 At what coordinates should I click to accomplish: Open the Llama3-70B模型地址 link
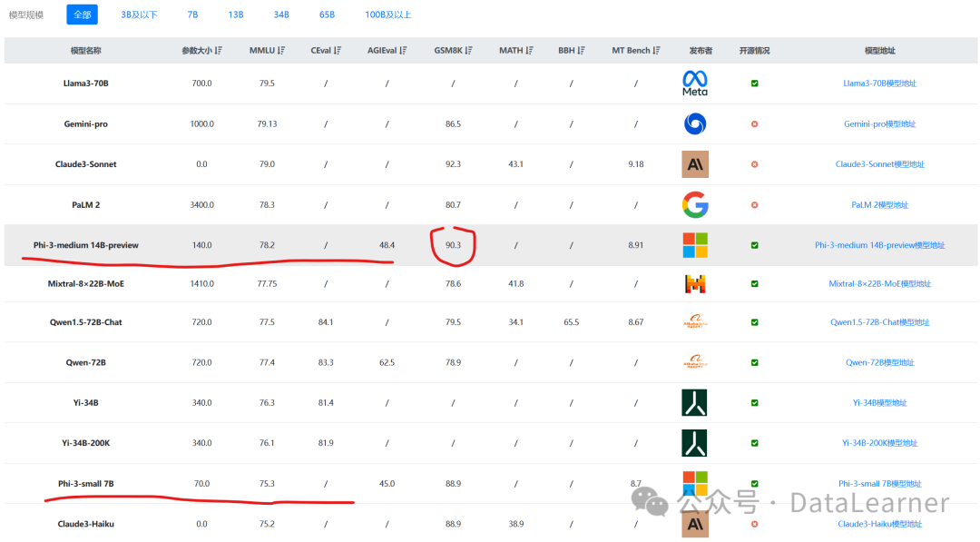(x=879, y=84)
